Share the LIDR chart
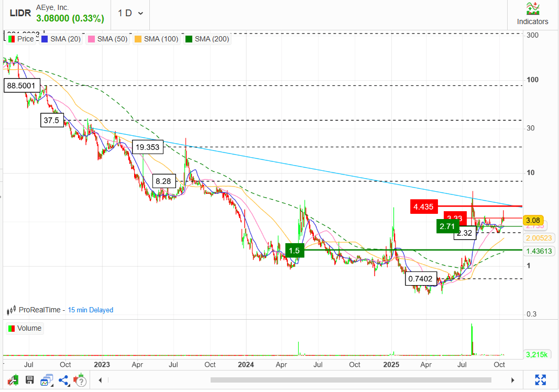 coord(63,380)
